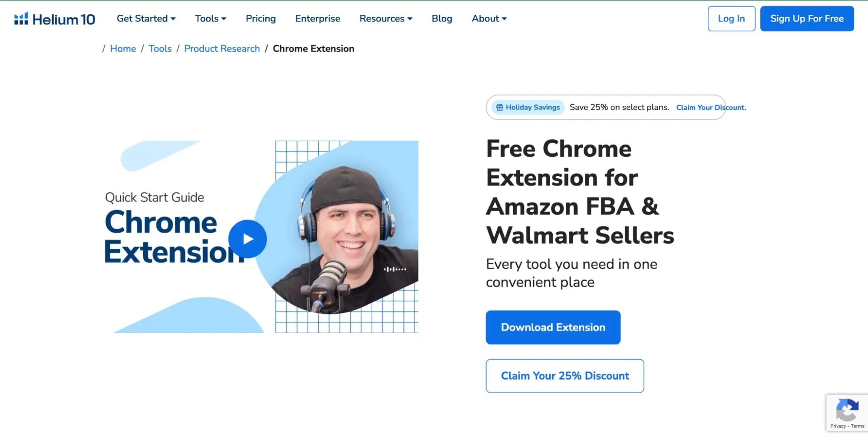Open the About dropdown menu

click(489, 19)
